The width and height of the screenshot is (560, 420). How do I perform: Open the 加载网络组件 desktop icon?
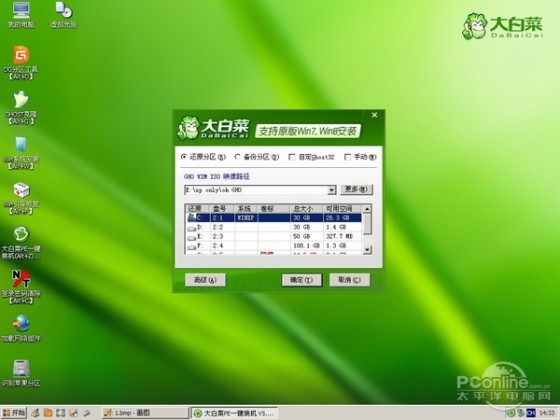pyautogui.click(x=21, y=329)
